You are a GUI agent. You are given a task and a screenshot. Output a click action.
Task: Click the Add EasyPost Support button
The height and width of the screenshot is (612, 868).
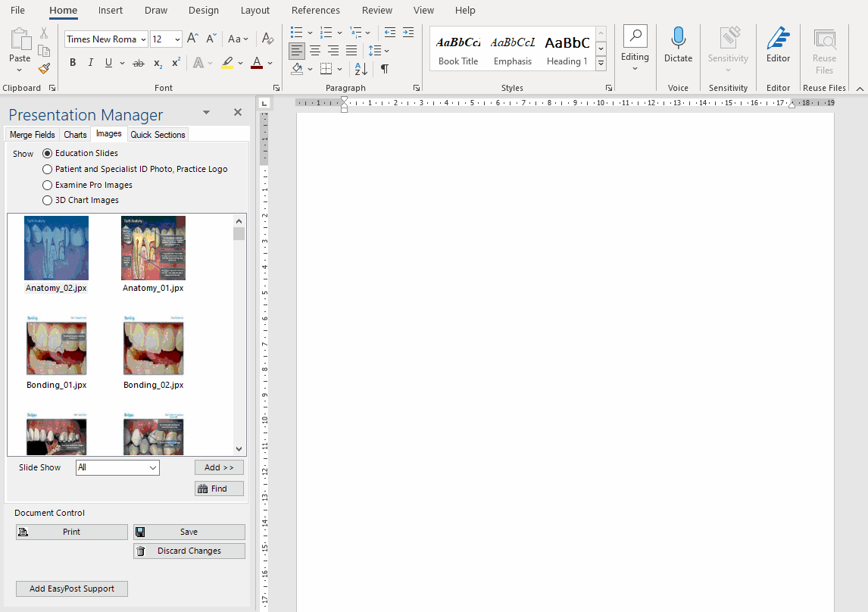tap(71, 589)
